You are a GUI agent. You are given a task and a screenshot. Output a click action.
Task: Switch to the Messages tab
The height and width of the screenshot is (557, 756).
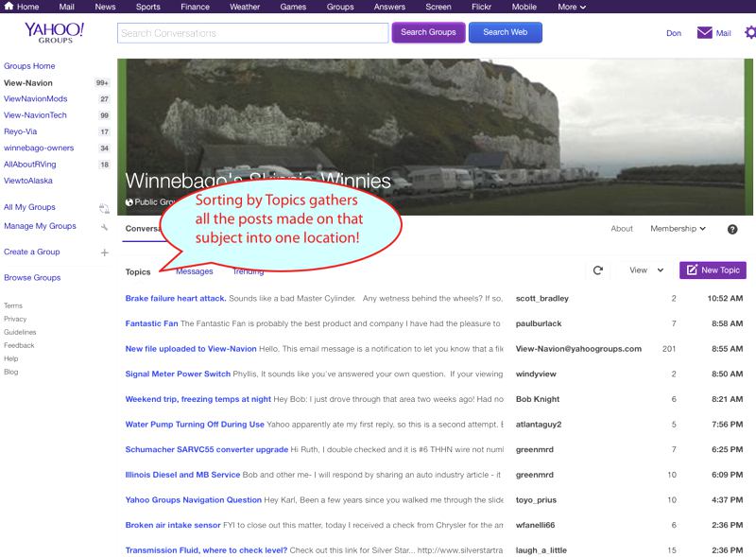point(195,271)
